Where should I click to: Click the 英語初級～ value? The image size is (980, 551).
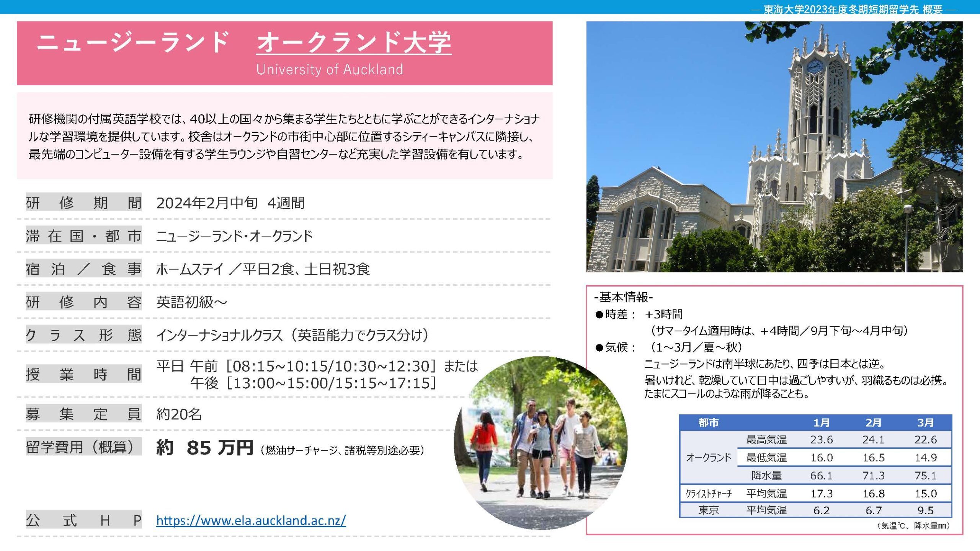click(x=191, y=302)
